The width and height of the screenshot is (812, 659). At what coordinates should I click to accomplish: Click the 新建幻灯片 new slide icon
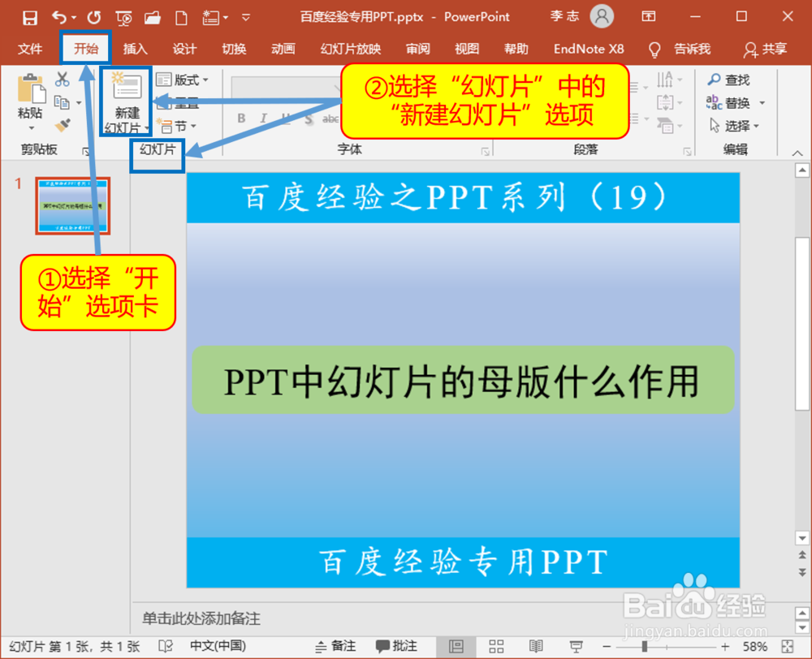(x=127, y=87)
